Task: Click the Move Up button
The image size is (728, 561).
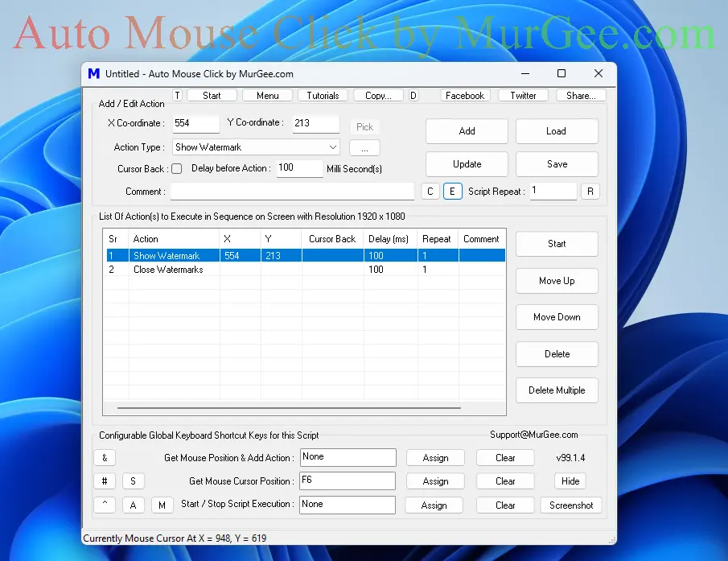Action: pos(557,280)
